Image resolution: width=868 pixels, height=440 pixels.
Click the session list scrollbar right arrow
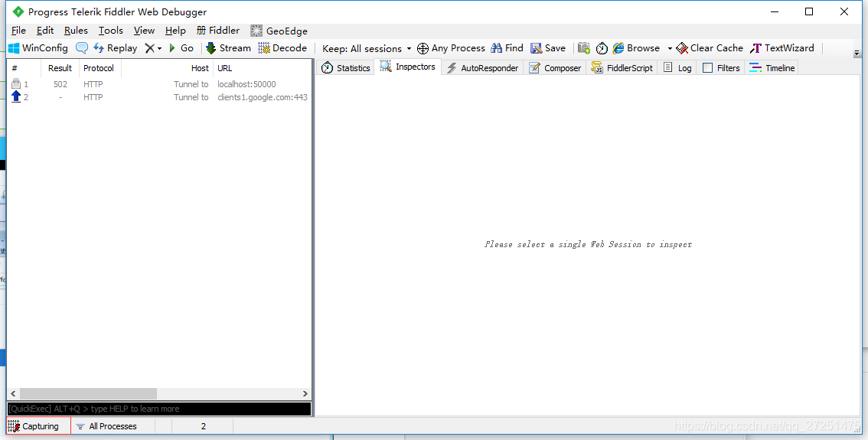[305, 393]
